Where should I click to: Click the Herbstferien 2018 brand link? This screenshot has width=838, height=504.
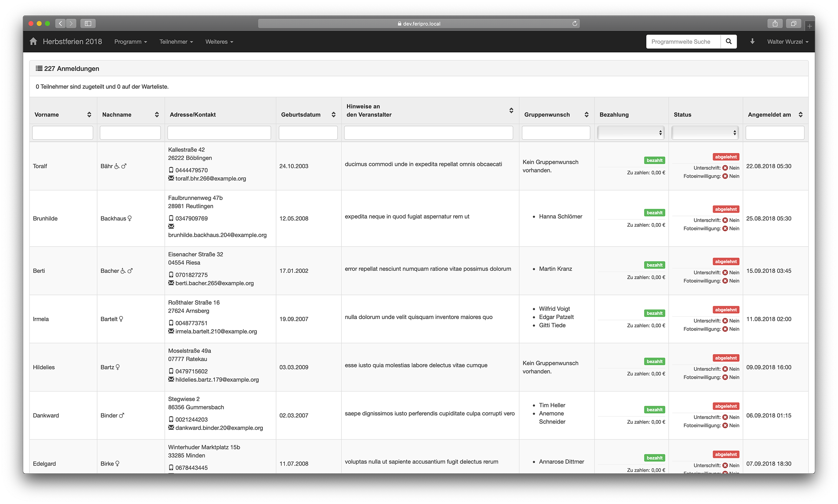point(72,41)
